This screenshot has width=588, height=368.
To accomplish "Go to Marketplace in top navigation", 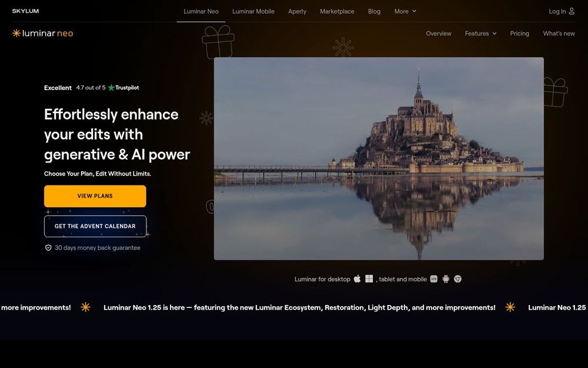I will (x=337, y=11).
